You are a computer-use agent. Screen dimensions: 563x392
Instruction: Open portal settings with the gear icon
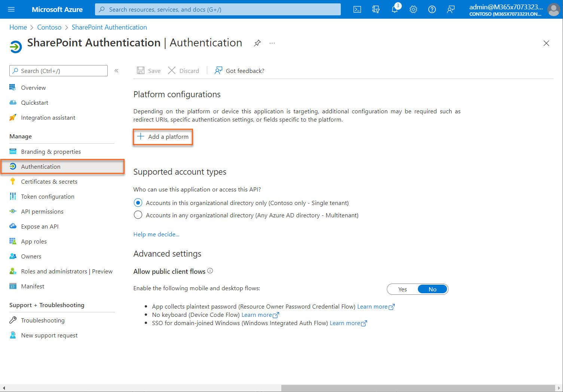point(413,9)
